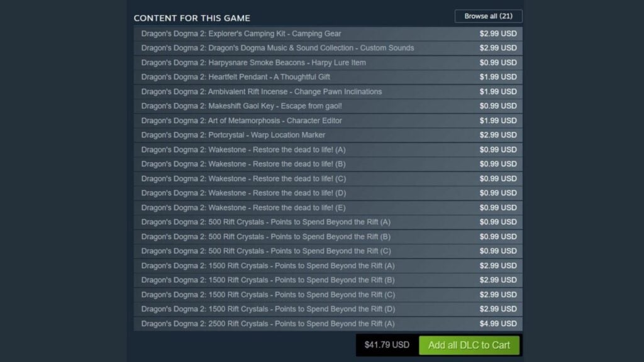Click the $41.79 USD total price display
The width and height of the screenshot is (644, 362).
385,344
